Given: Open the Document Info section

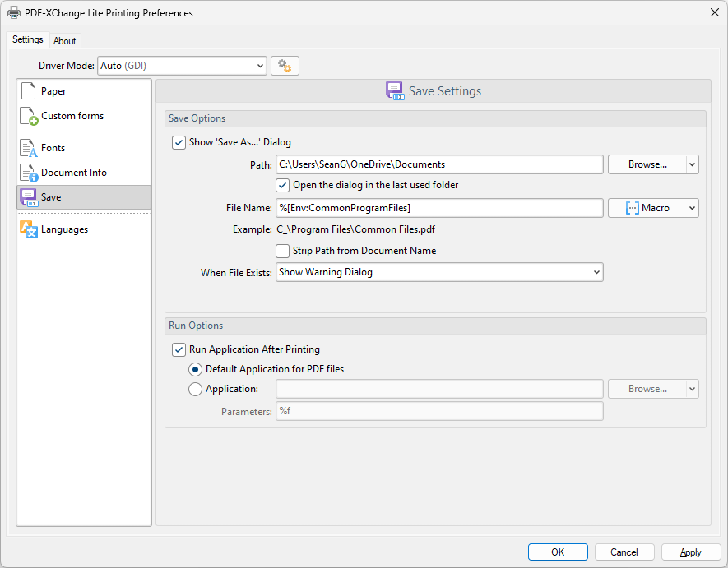Looking at the screenshot, I should [x=84, y=173].
